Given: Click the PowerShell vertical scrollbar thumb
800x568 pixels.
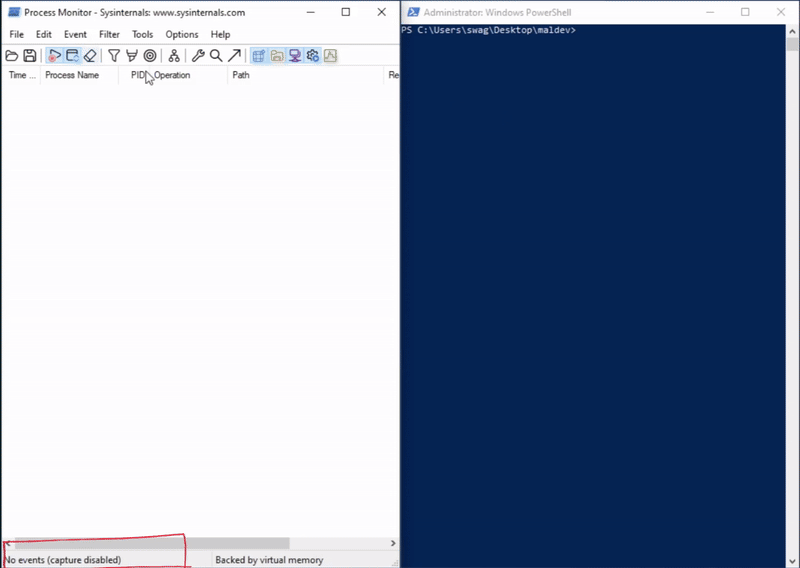Looking at the screenshot, I should click(x=792, y=44).
